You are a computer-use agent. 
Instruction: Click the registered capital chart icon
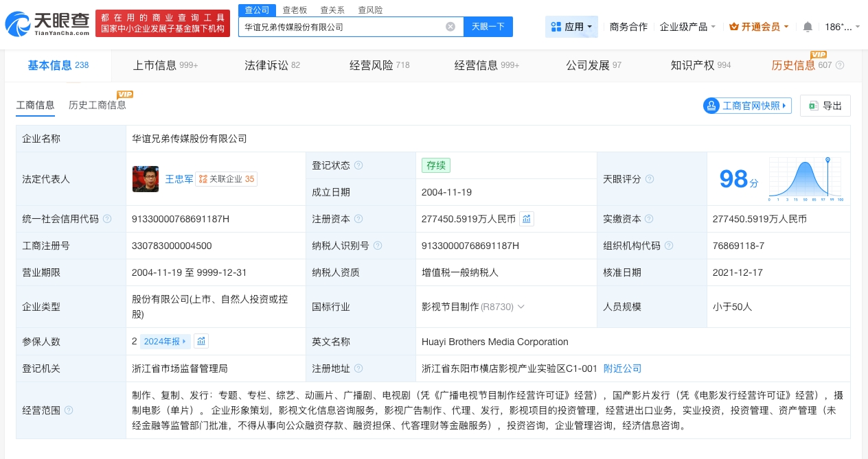[x=527, y=219]
